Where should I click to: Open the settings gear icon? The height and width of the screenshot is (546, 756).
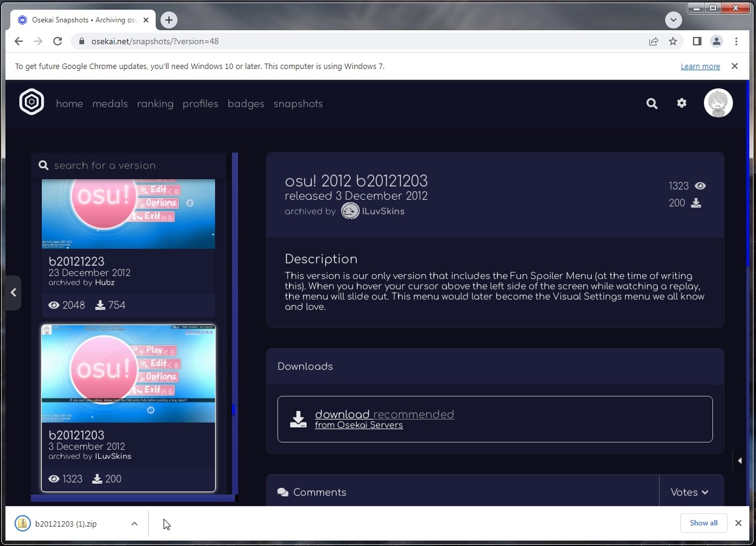coord(681,104)
